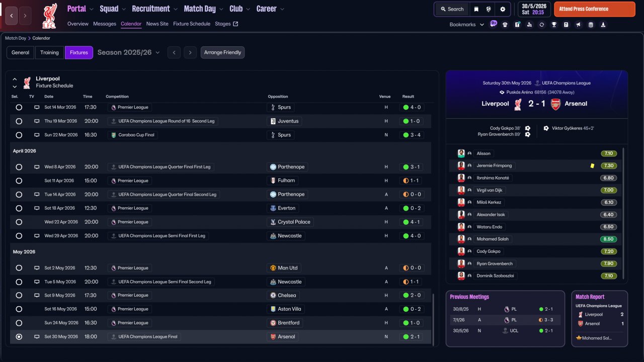Open the Match Report panel
The width and height of the screenshot is (644, 362).
tap(599, 319)
